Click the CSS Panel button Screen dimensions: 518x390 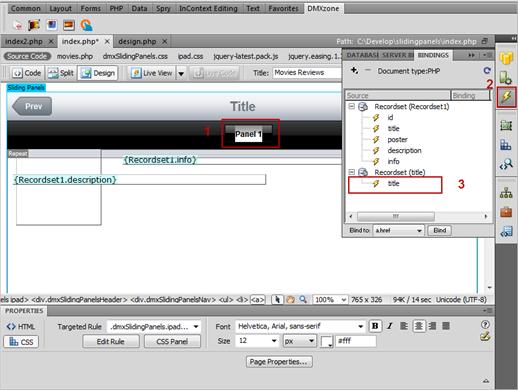(x=172, y=341)
